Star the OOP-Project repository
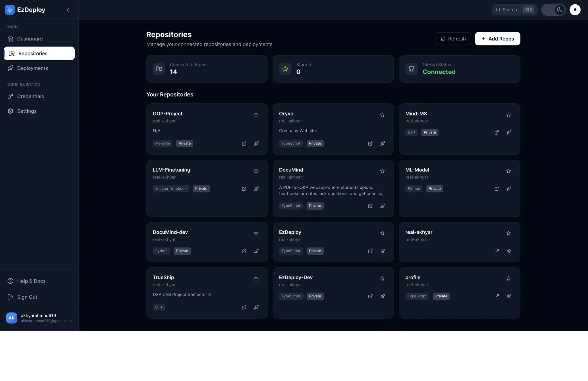The image size is (588, 381). pos(256,115)
